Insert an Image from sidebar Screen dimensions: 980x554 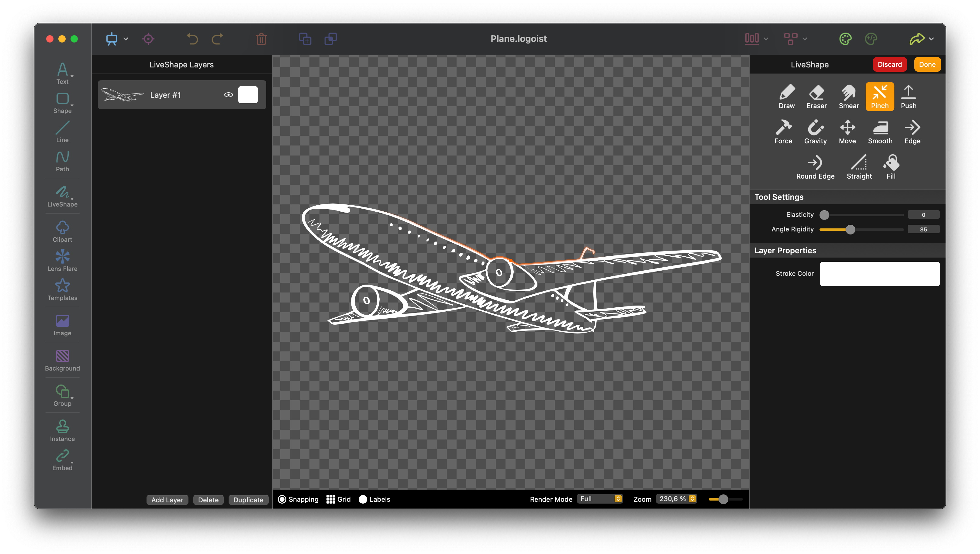click(x=62, y=325)
